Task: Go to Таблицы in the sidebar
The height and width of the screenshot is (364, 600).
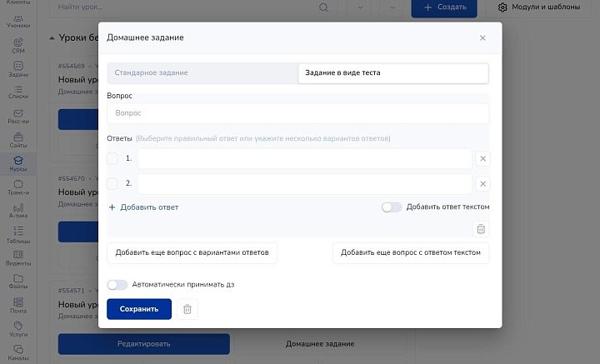Action: tap(18, 236)
